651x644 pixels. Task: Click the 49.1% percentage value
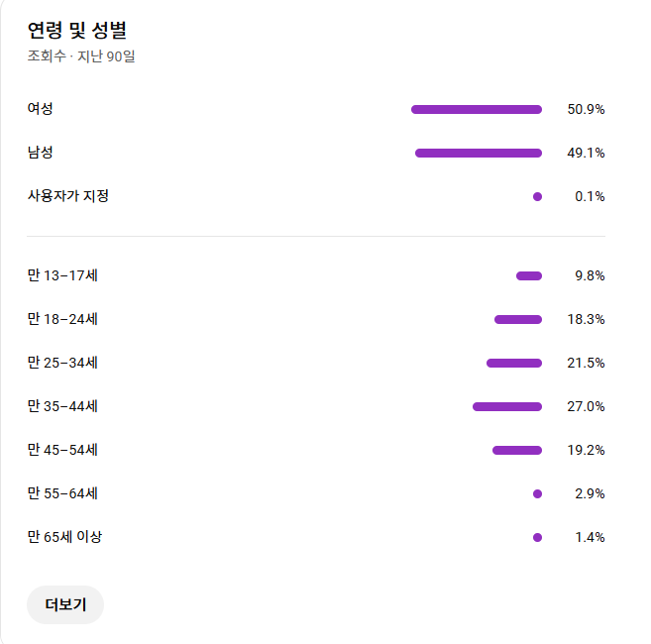point(586,153)
